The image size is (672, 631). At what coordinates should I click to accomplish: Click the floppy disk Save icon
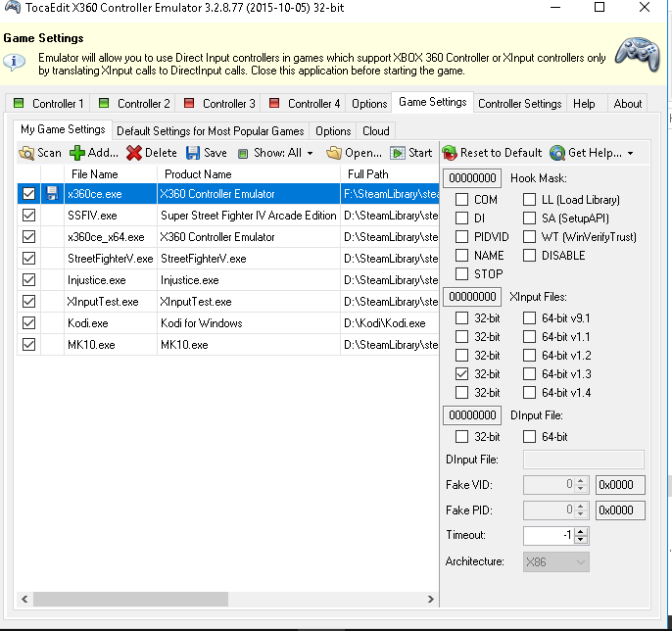[193, 153]
